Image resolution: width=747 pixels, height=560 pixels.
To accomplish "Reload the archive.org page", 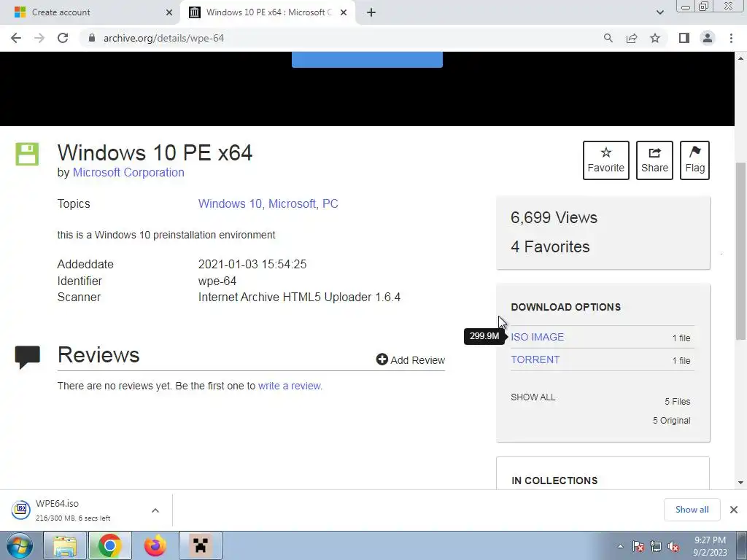I will pyautogui.click(x=63, y=38).
